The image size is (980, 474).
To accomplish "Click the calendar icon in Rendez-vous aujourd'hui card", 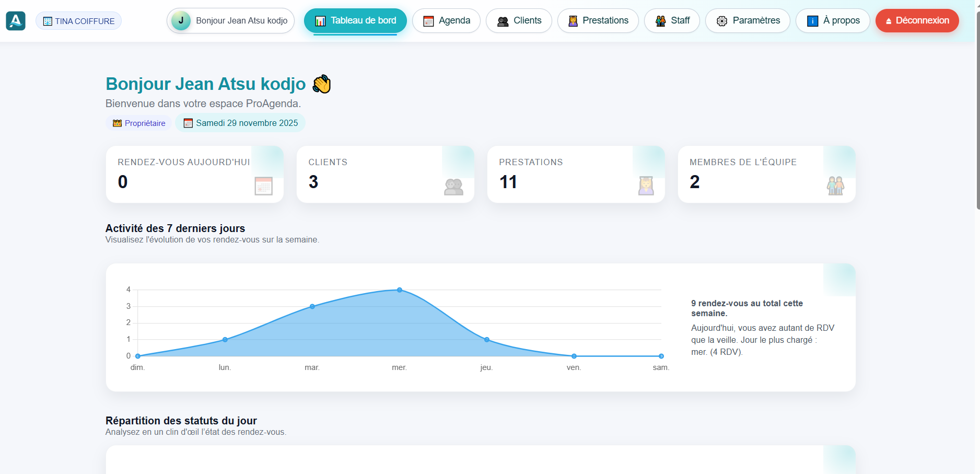I will pyautogui.click(x=263, y=186).
